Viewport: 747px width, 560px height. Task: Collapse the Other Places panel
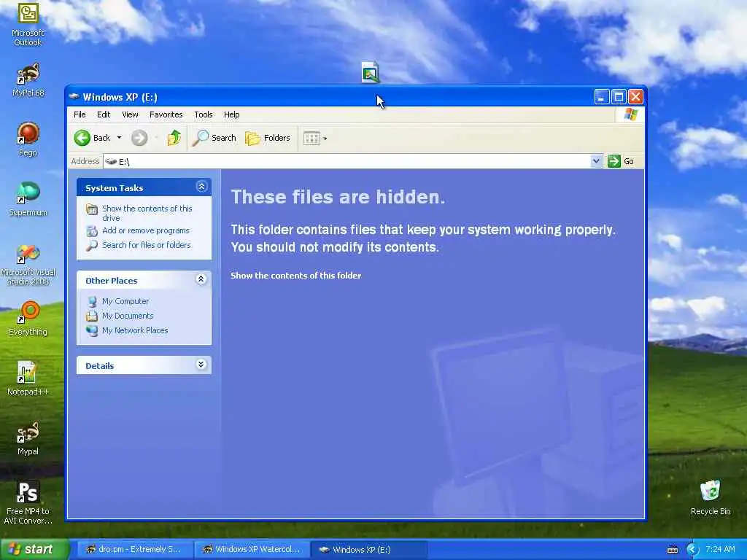(x=201, y=279)
